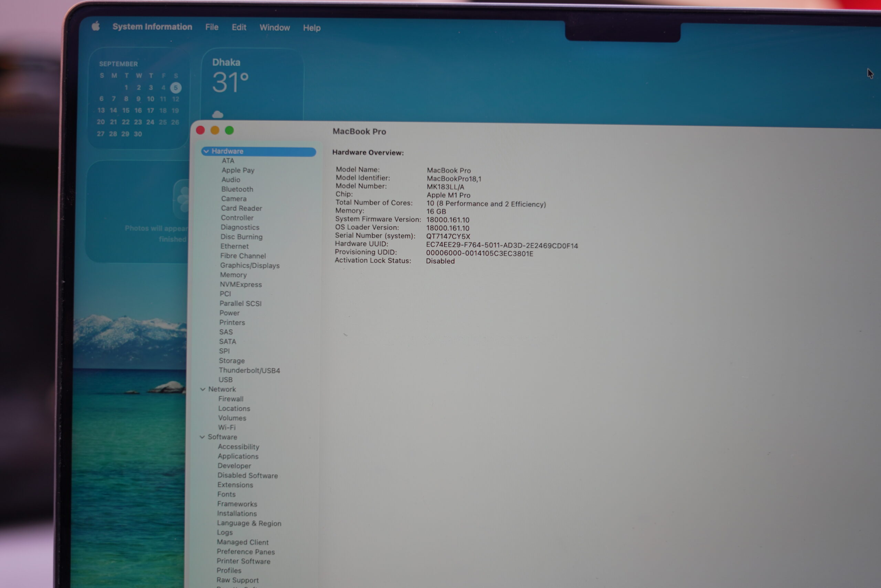
Task: Select Frameworks in the sidebar
Action: click(237, 504)
